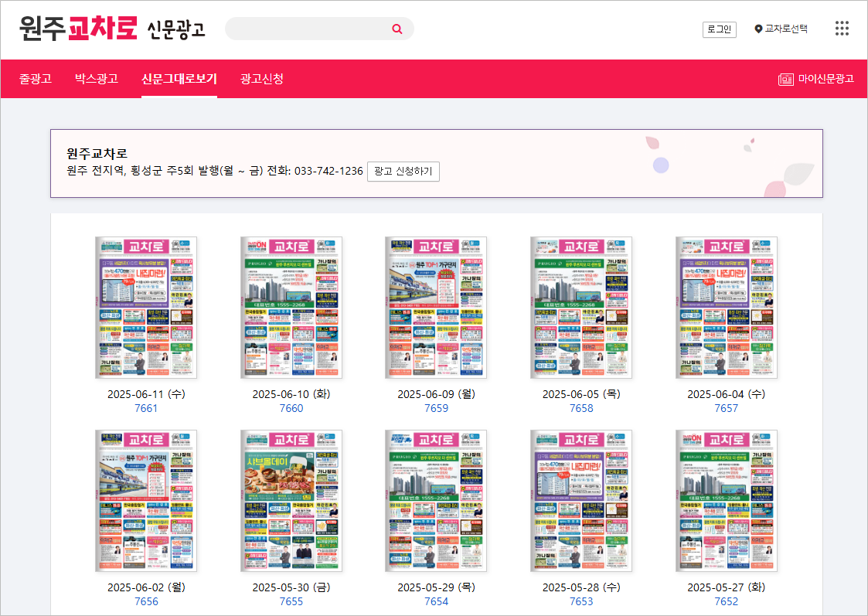The image size is (868, 616).
Task: Switch to the 박스광고 tab
Action: click(x=95, y=79)
